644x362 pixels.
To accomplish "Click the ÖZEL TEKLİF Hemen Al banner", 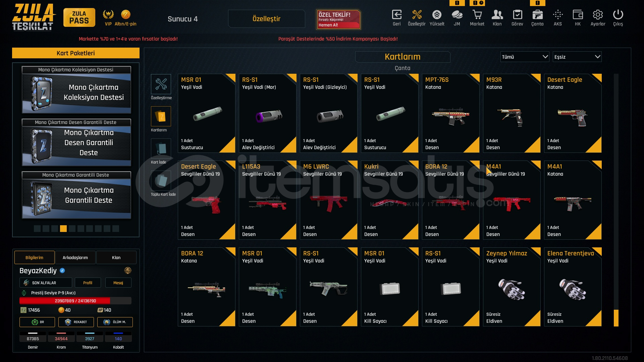I will [x=338, y=19].
